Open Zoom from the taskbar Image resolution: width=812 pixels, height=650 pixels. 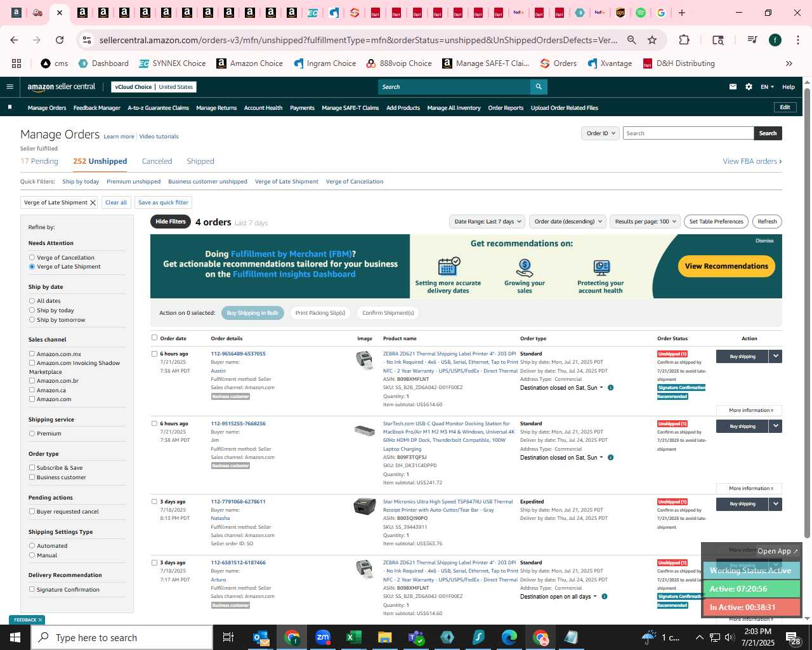click(x=323, y=637)
